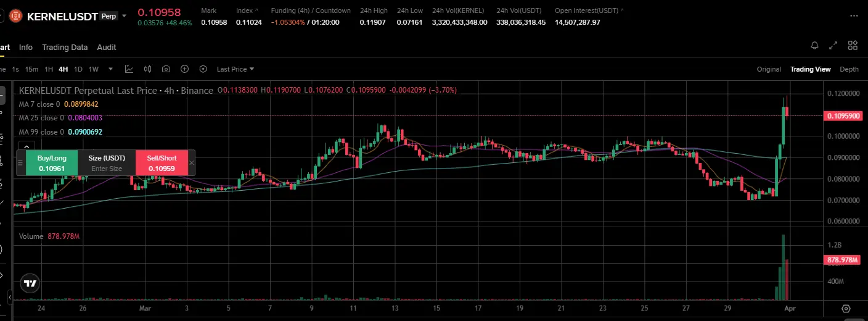
Task: Click the Mark price 0.10958 value
Action: (214, 22)
